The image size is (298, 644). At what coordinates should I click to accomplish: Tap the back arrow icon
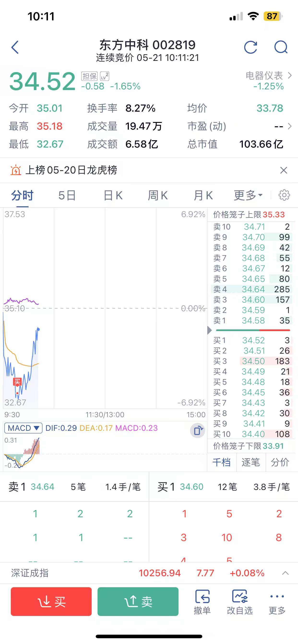pyautogui.click(x=15, y=47)
